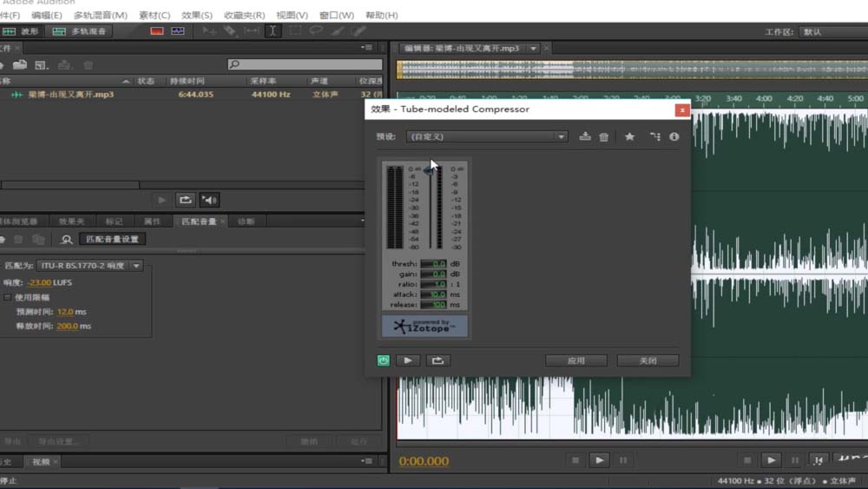868x489 pixels.
Task: Click the Files panel search field
Action: pos(305,64)
